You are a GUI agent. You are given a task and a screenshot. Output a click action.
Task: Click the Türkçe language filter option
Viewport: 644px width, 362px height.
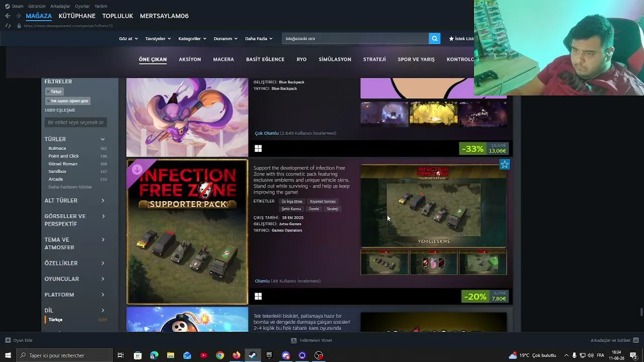[x=55, y=320]
